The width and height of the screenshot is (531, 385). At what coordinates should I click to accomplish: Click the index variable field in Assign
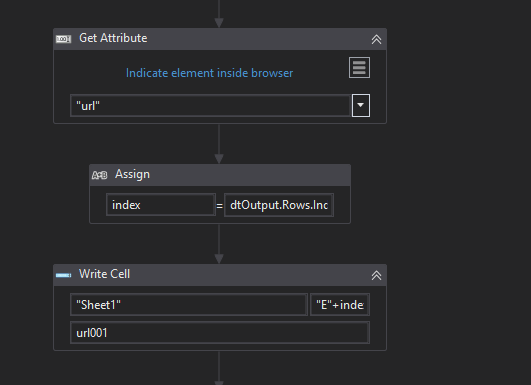click(161, 205)
